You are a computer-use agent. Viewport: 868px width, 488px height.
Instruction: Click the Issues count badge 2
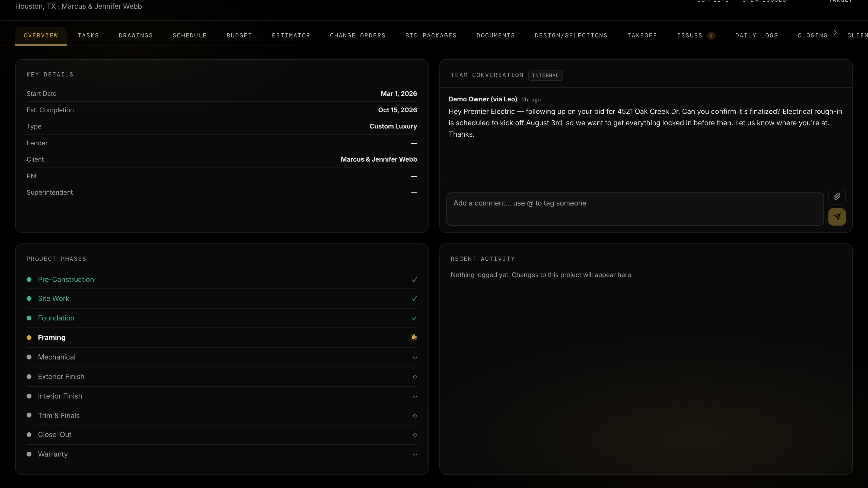(x=711, y=36)
